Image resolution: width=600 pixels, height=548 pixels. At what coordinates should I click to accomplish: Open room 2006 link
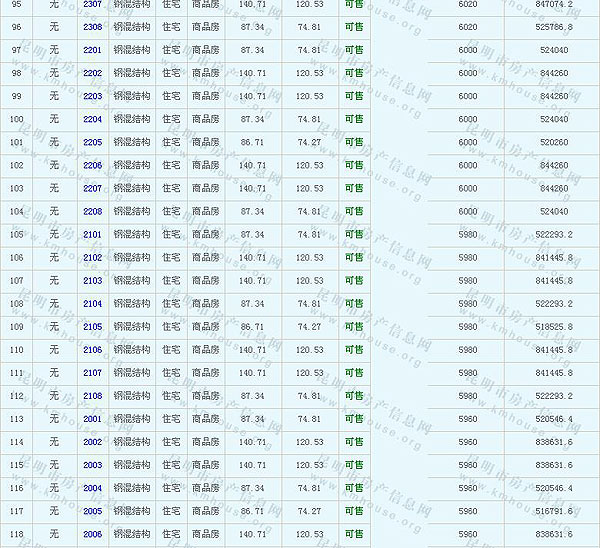coord(92,534)
